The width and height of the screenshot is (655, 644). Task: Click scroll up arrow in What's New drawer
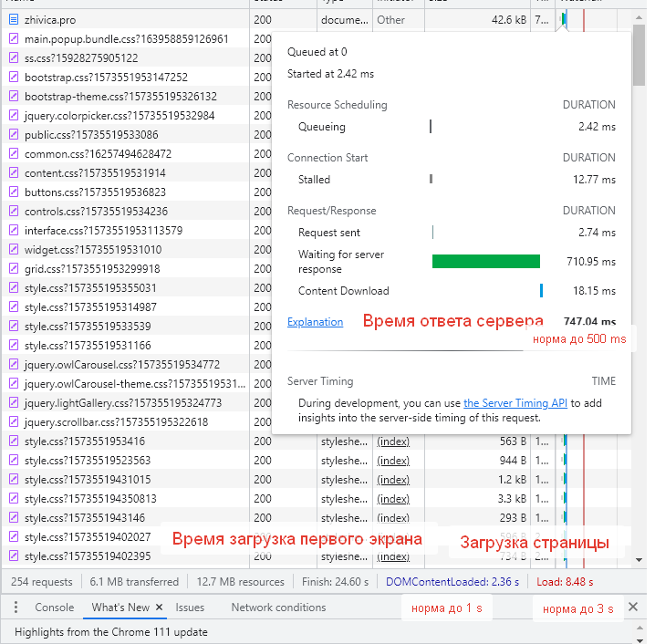coord(639,628)
